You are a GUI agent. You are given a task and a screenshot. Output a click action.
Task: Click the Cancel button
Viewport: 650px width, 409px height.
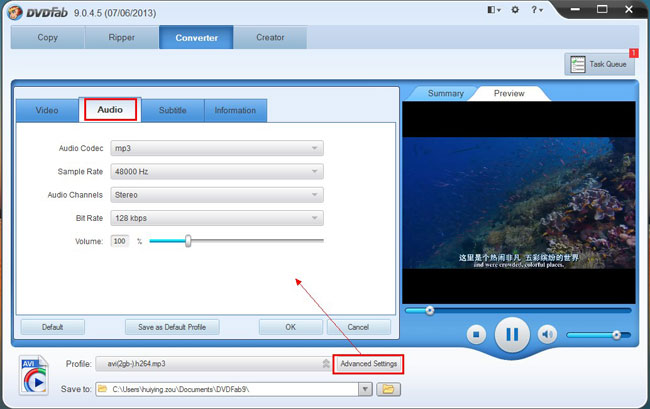point(359,327)
